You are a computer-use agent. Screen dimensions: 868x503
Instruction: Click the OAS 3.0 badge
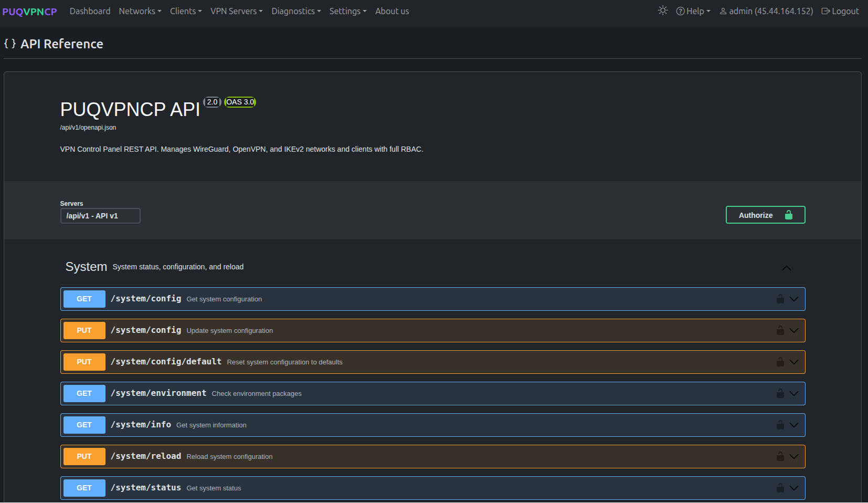tap(240, 102)
